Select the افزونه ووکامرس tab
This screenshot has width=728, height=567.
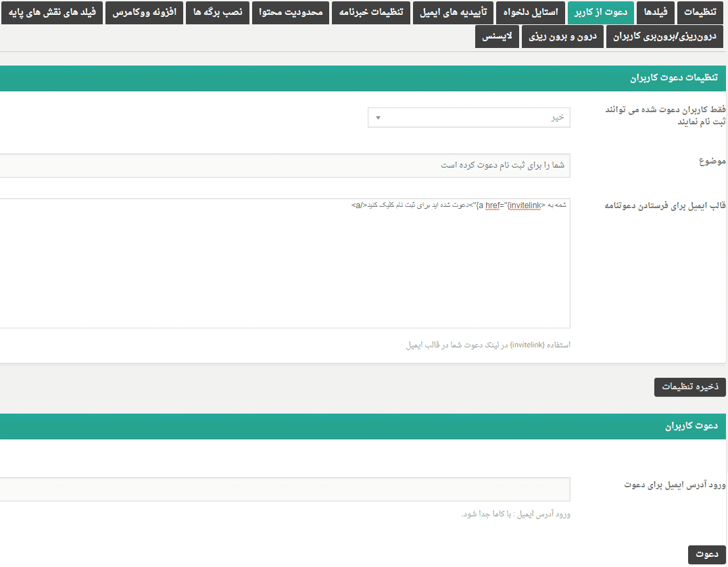tap(145, 13)
